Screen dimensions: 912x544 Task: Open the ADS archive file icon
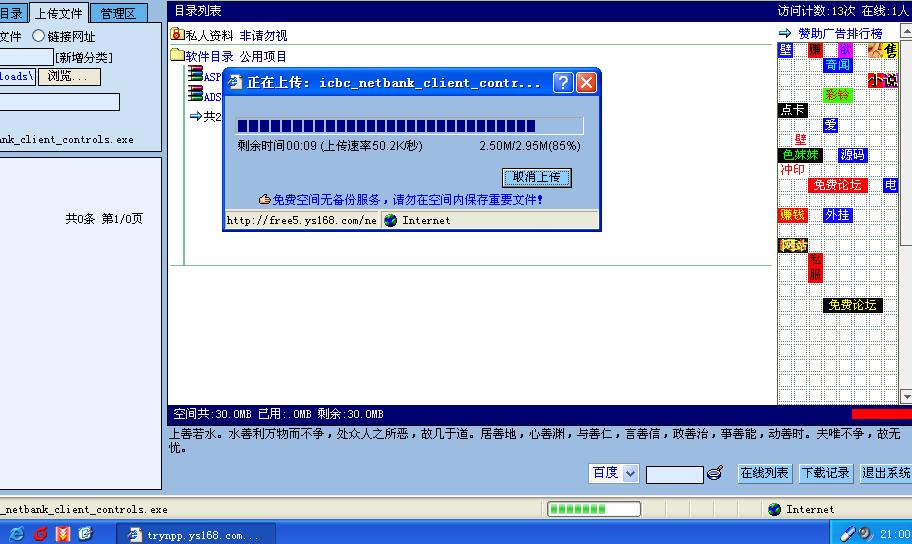196,96
